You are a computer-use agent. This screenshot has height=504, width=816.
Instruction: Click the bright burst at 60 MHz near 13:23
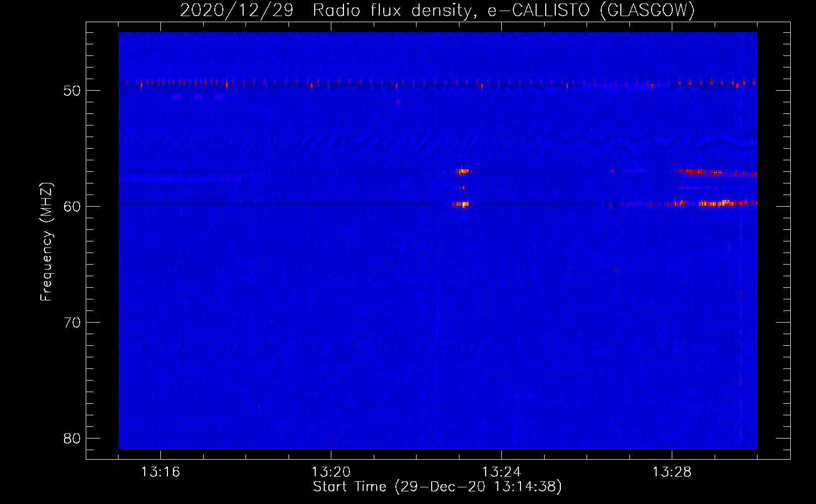(461, 204)
